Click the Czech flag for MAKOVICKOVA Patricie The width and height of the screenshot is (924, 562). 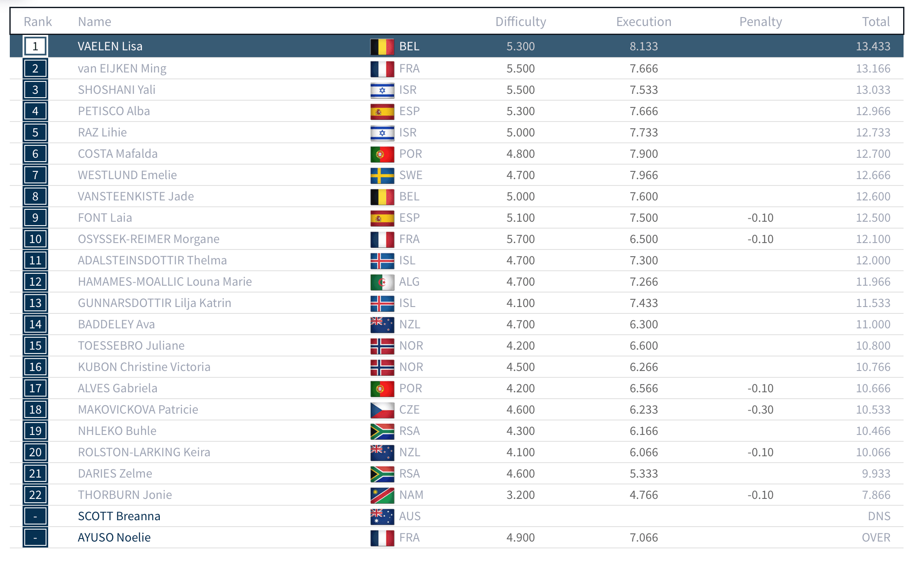382,410
